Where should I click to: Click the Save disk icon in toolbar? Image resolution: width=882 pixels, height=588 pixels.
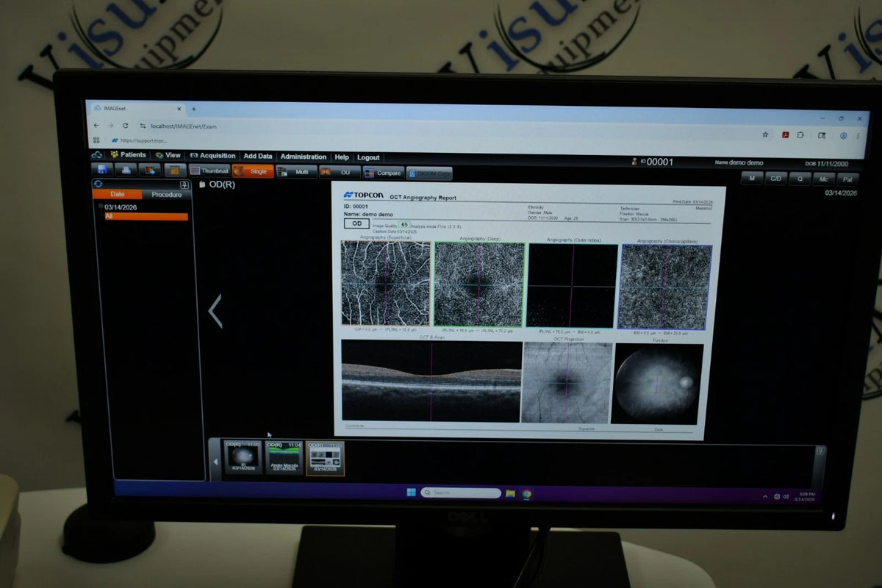[102, 170]
